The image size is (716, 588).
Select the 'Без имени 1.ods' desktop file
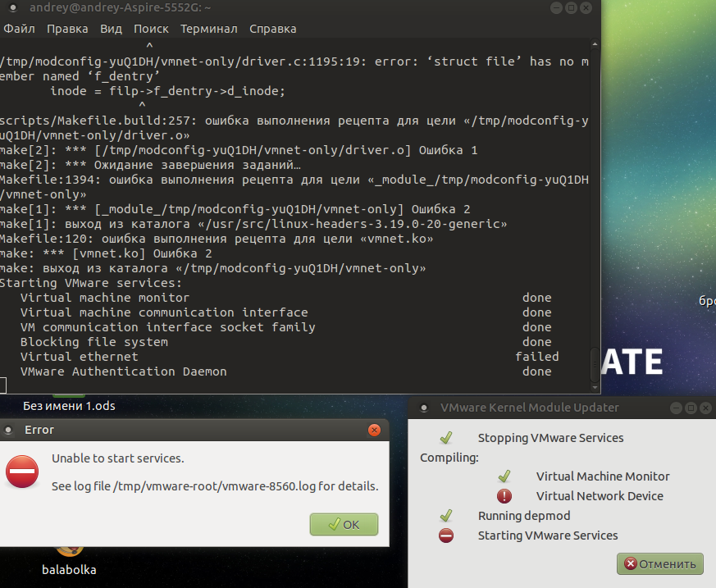[x=69, y=405]
